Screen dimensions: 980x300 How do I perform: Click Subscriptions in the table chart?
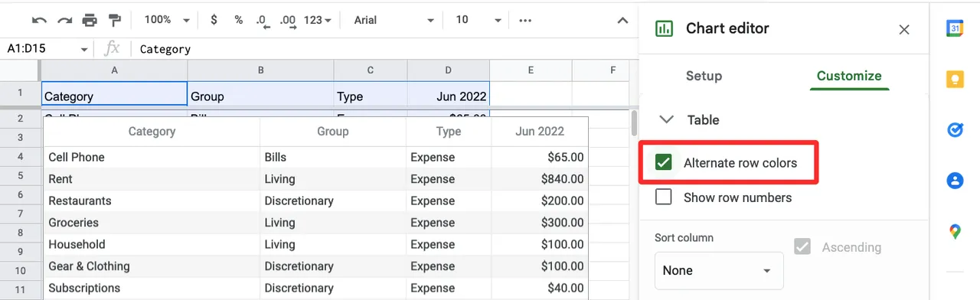[84, 288]
